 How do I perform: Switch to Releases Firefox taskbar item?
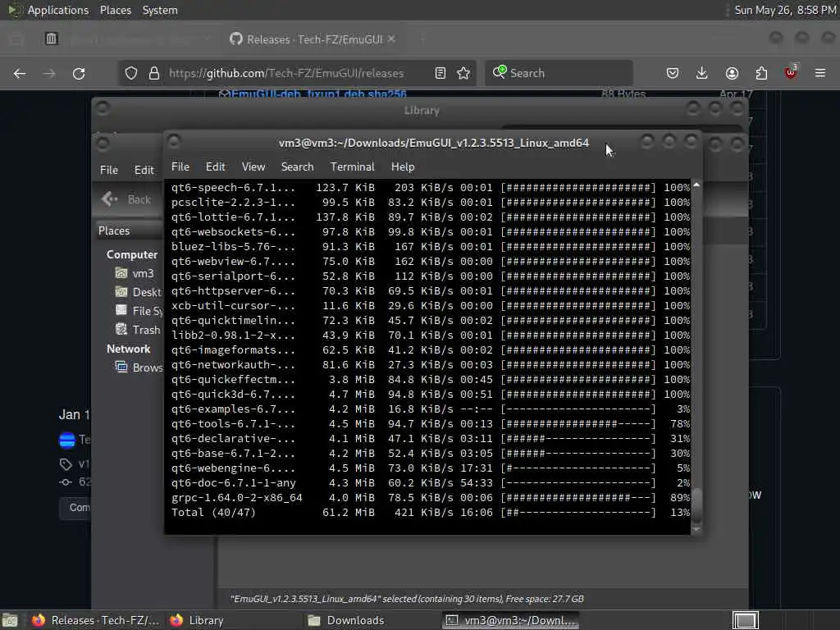point(95,620)
